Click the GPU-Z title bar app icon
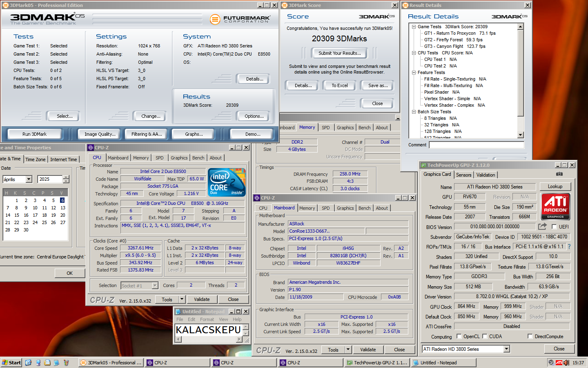 coord(423,165)
